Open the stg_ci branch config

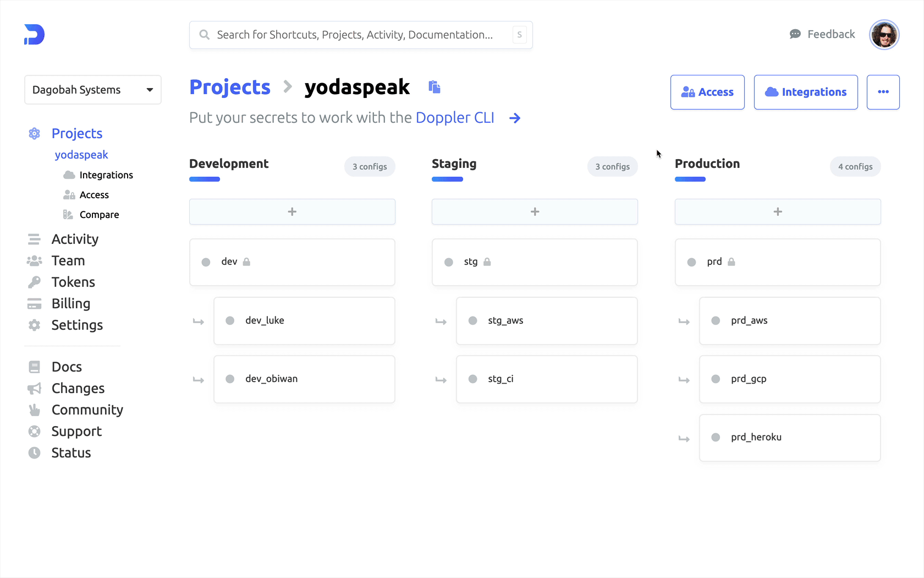coord(547,379)
